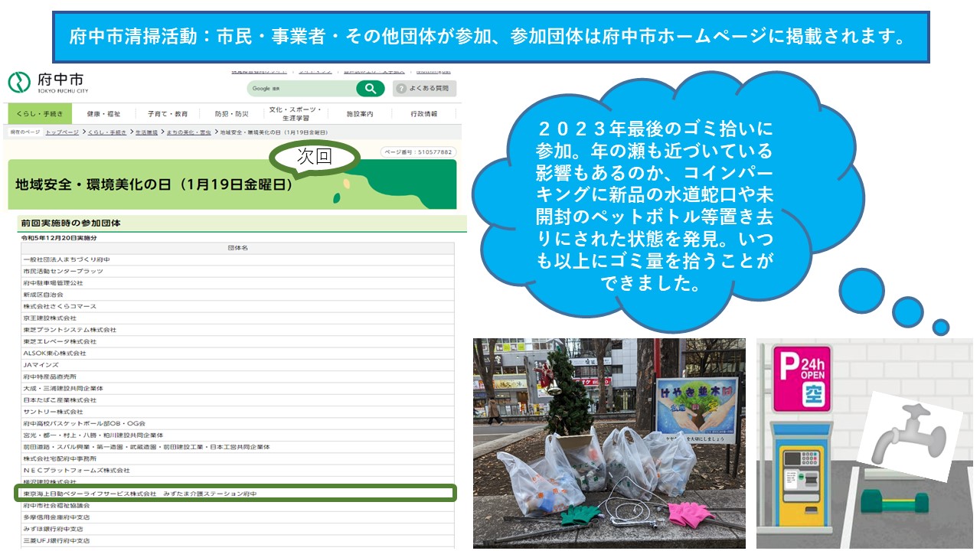Open the 施設案内 navigation tab

(360, 114)
